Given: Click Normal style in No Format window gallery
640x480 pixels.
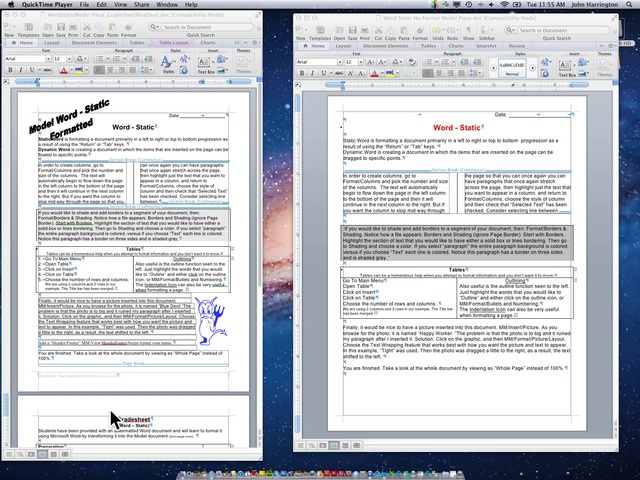Looking at the screenshot, I should 512,68.
